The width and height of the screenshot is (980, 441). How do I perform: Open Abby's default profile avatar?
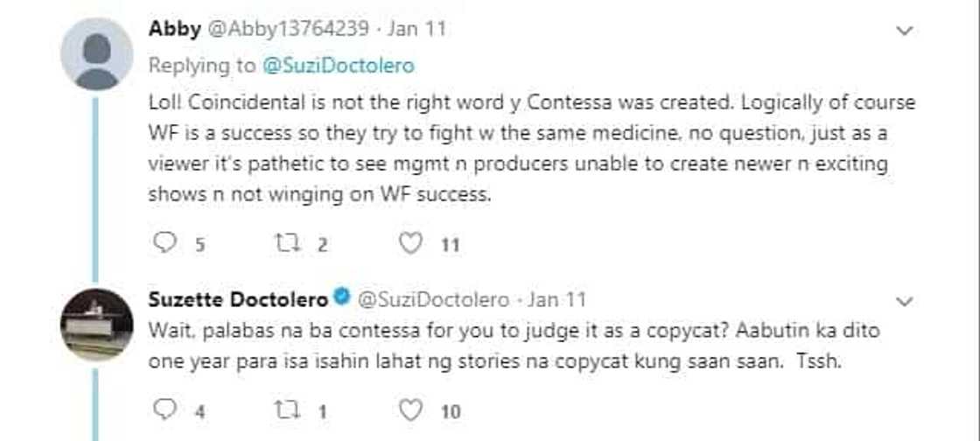[x=96, y=53]
